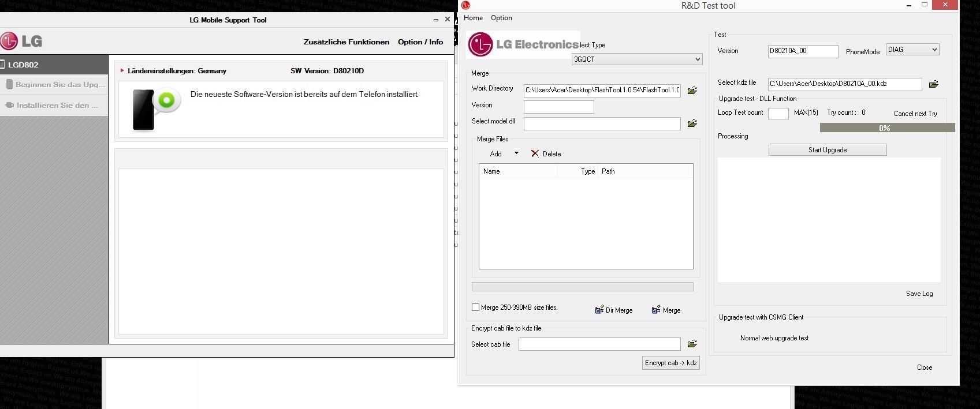
Task: Click the LG logo in Mobile Support Tool
Action: tap(21, 41)
